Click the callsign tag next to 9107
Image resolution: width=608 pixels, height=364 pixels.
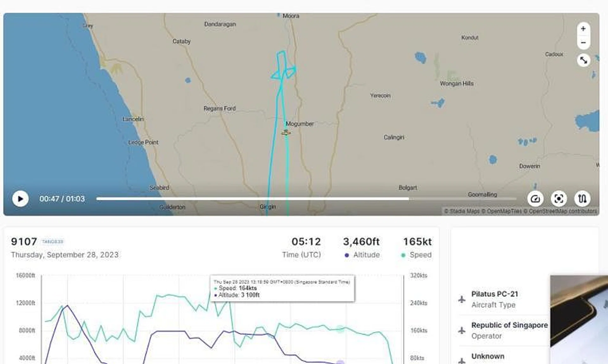coord(53,242)
